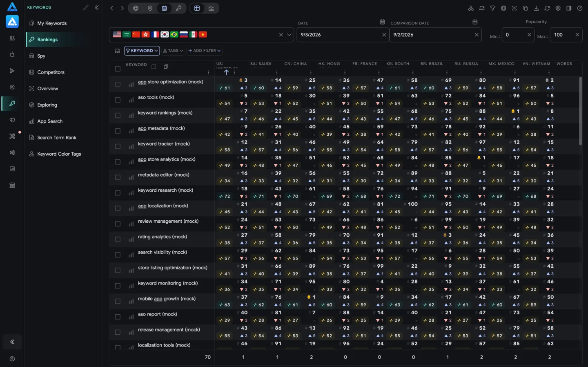
Task: Toggle the side panel layout icon
Action: [x=569, y=8]
